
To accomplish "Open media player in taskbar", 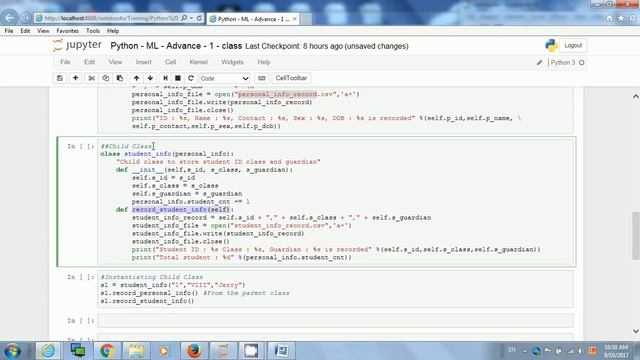I will tap(164, 351).
